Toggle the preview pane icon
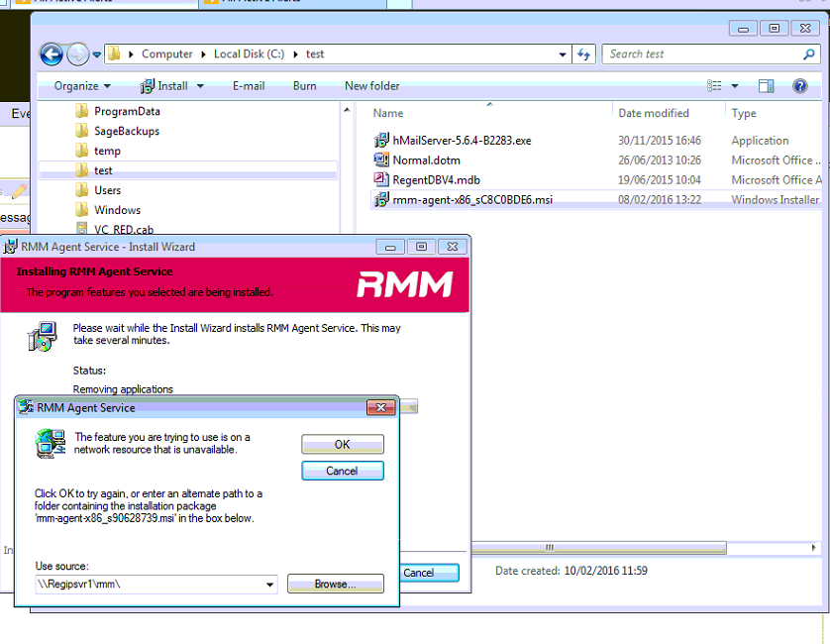The image size is (830, 644). click(x=766, y=86)
